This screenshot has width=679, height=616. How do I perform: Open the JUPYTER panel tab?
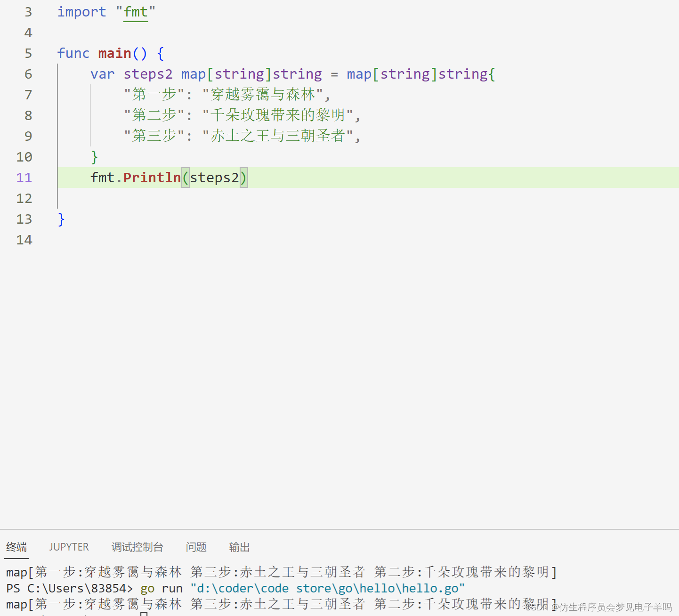pos(69,547)
